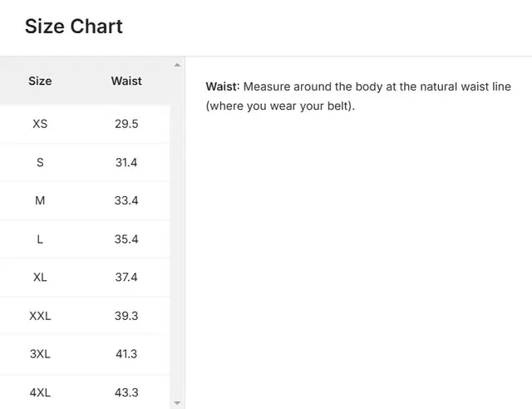Select the XL size cell

tap(40, 277)
